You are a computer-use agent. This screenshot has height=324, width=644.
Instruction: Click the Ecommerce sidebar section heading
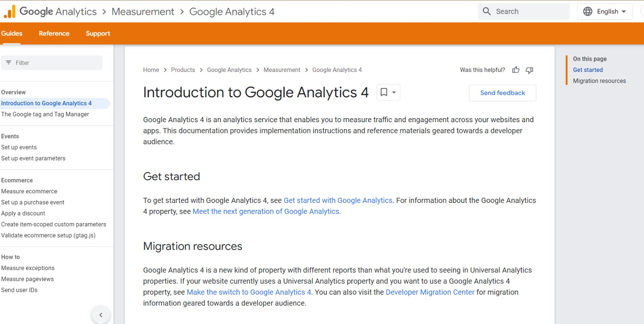click(17, 180)
